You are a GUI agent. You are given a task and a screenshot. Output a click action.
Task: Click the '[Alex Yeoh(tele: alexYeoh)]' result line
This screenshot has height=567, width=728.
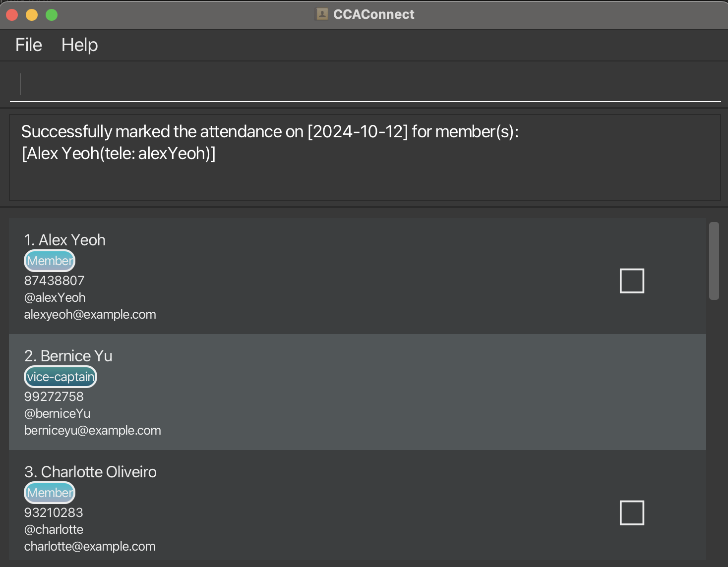tap(119, 154)
